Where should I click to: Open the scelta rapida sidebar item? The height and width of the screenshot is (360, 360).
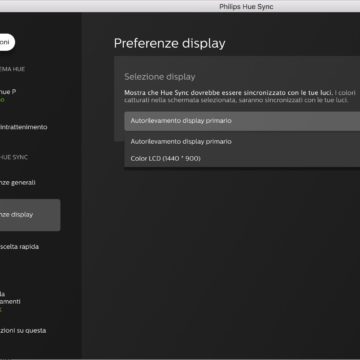pyautogui.click(x=19, y=247)
